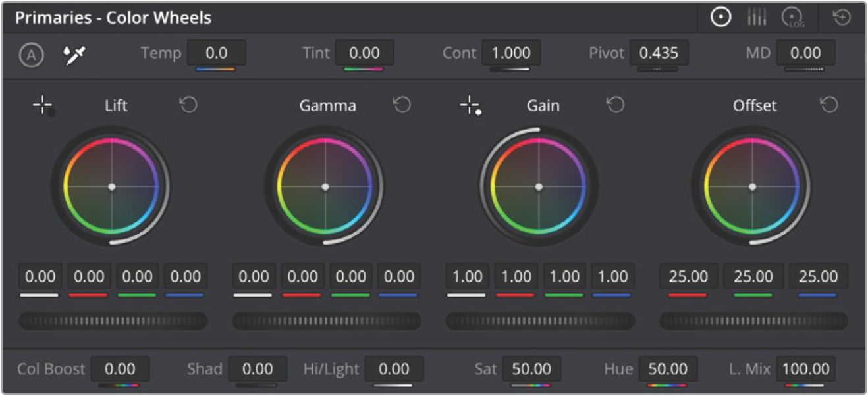The width and height of the screenshot is (868, 396).
Task: Reset the Gain color wheel
Action: coord(615,105)
